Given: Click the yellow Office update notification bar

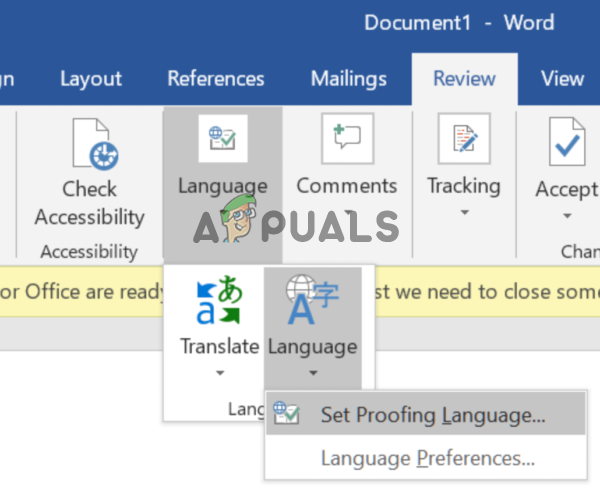Looking at the screenshot, I should click(300, 292).
